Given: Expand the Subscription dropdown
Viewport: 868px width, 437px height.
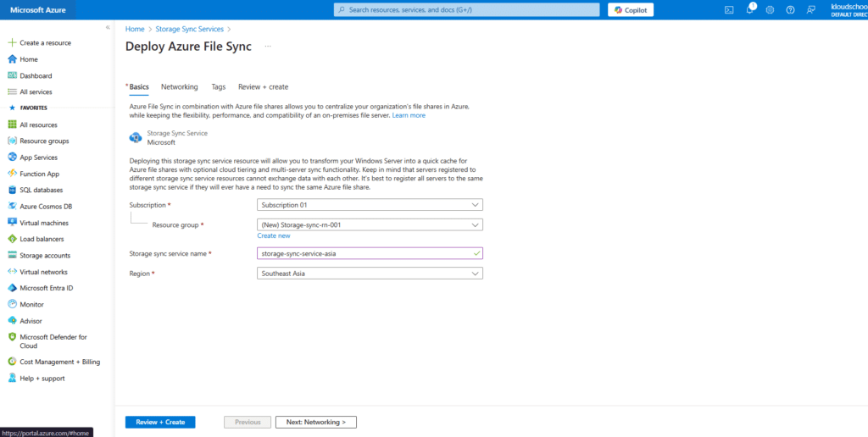Looking at the screenshot, I should (370, 205).
